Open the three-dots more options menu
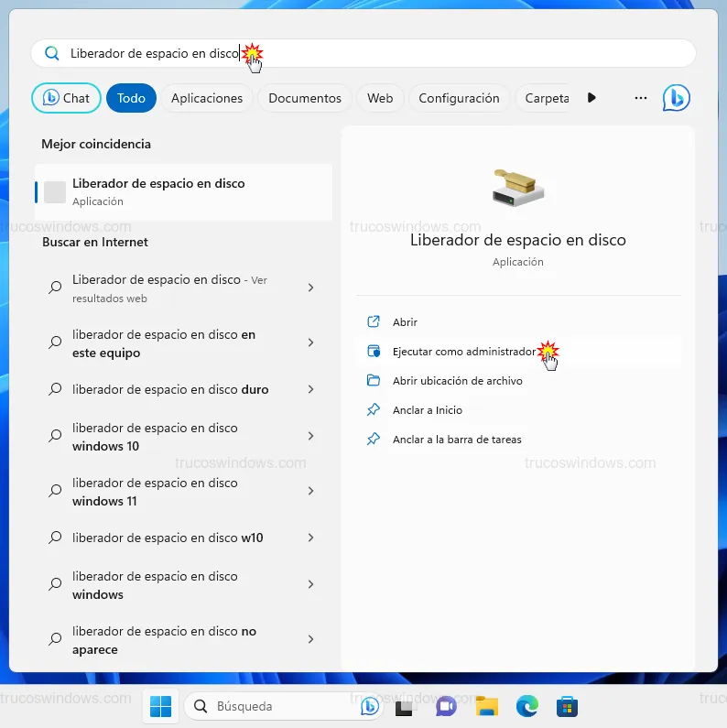The height and width of the screenshot is (728, 727). 640,98
